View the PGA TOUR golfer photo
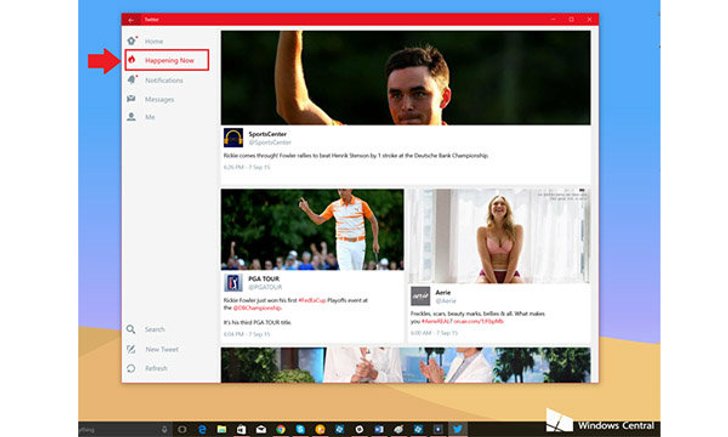Screen dimensions: 728x437 [312, 229]
